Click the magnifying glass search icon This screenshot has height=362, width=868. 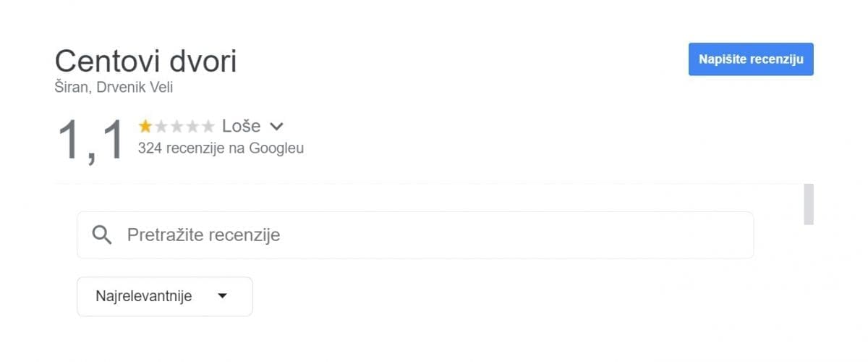pos(103,235)
